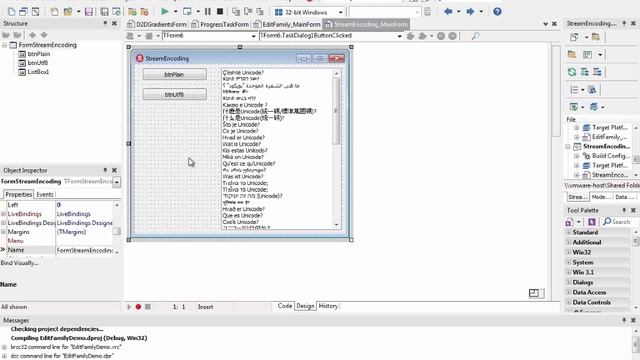
Task: Open the 32-bit Windows platform dropdown
Action: click(341, 12)
